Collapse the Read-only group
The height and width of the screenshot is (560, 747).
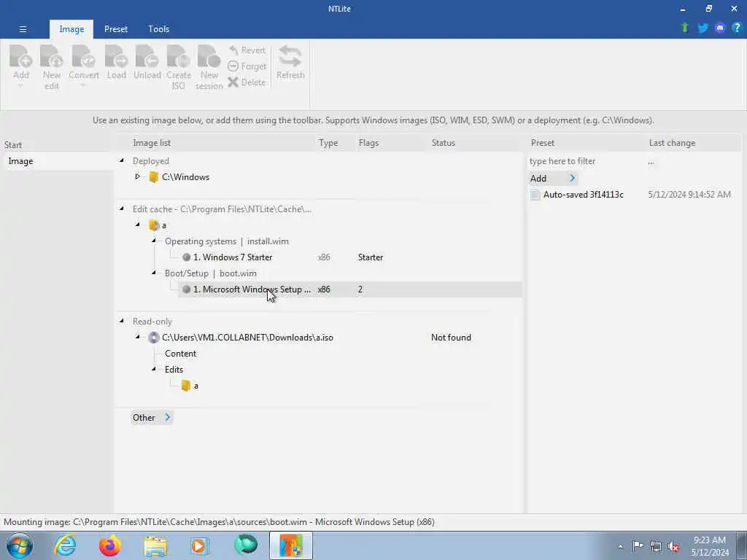[122, 321]
